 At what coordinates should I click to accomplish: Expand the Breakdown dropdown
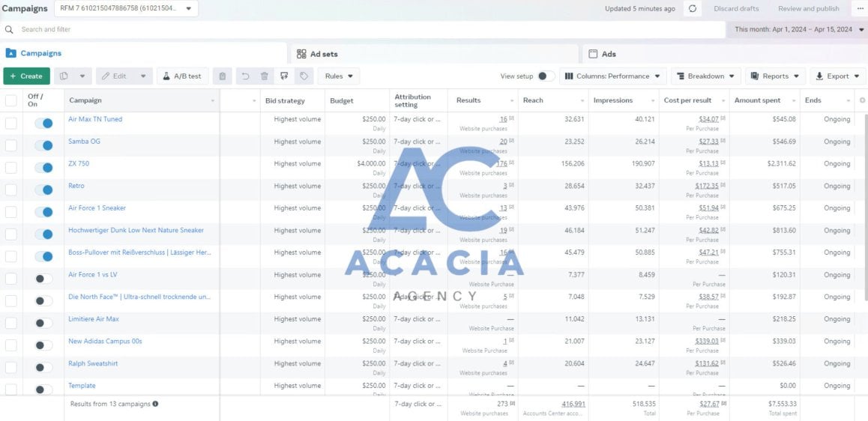point(706,76)
